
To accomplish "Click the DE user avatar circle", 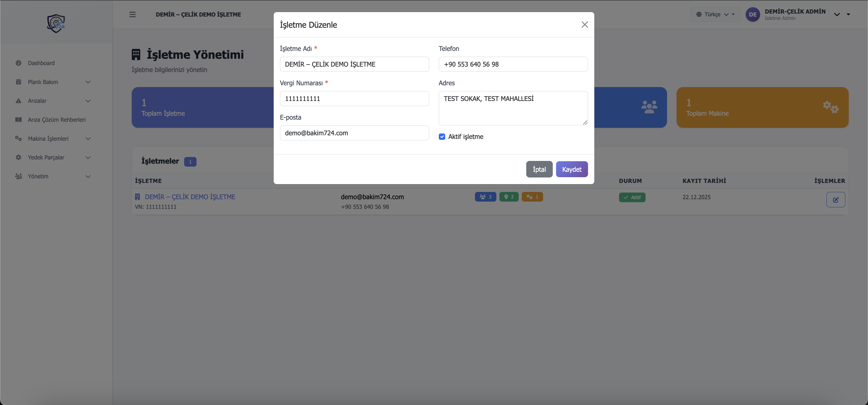I will [x=753, y=14].
